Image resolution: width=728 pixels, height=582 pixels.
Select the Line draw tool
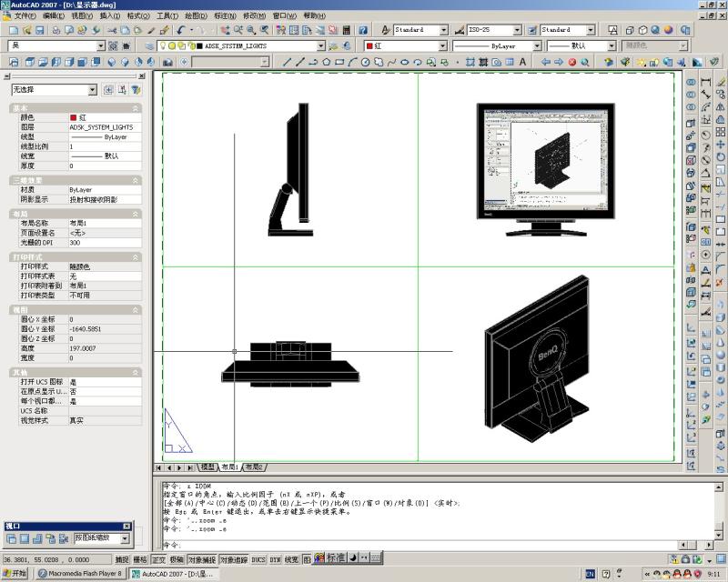(287, 62)
